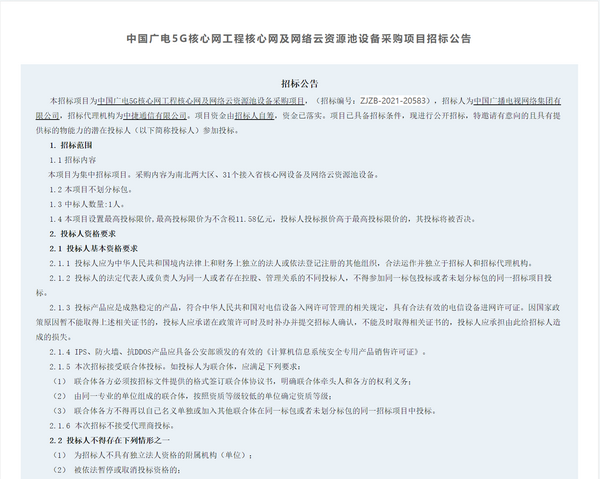Click clause 2.1.2 about 法定代表人
This screenshot has width=600, height=479.
[x=294, y=285]
